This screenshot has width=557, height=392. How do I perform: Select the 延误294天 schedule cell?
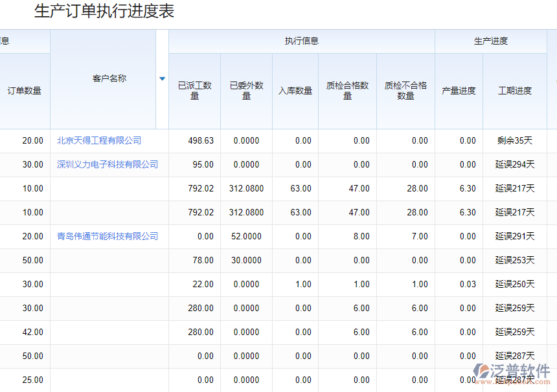pos(515,164)
